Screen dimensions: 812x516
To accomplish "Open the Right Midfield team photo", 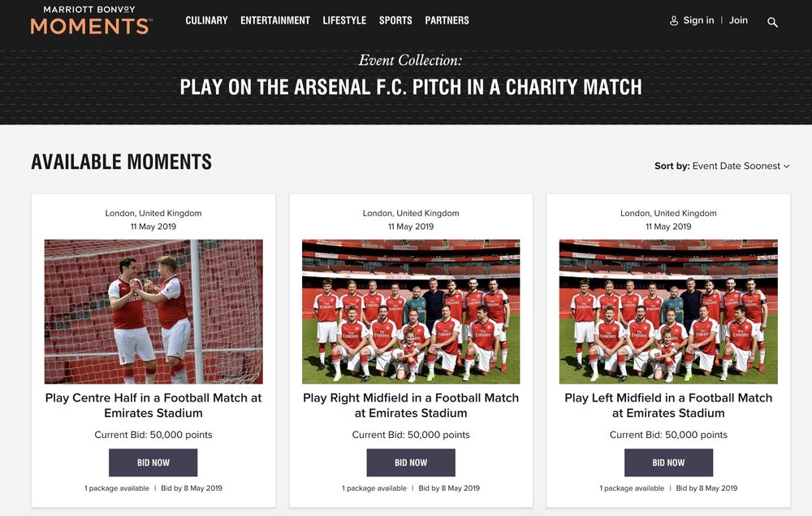I will click(411, 311).
